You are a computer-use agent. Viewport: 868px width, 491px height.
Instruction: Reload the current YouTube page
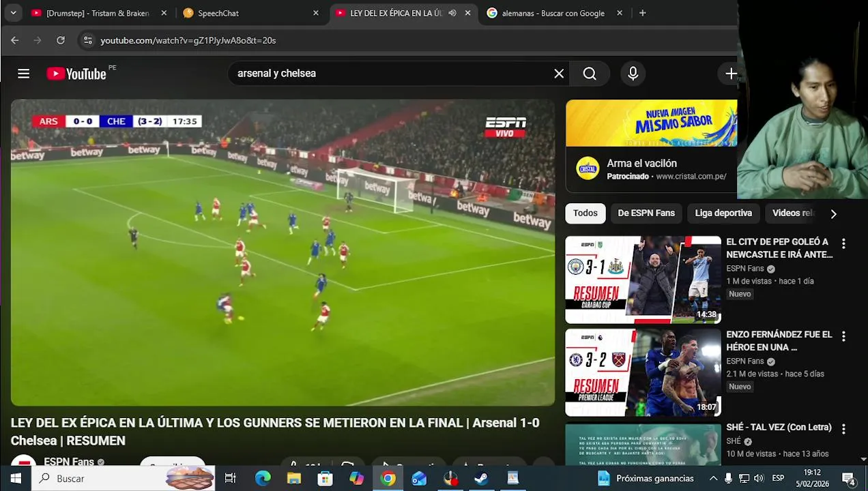click(x=61, y=40)
